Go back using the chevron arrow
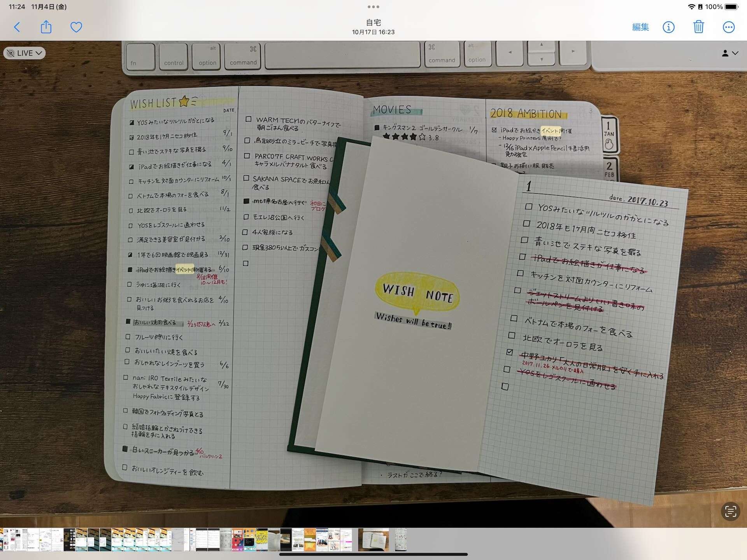The image size is (747, 560). click(x=17, y=27)
